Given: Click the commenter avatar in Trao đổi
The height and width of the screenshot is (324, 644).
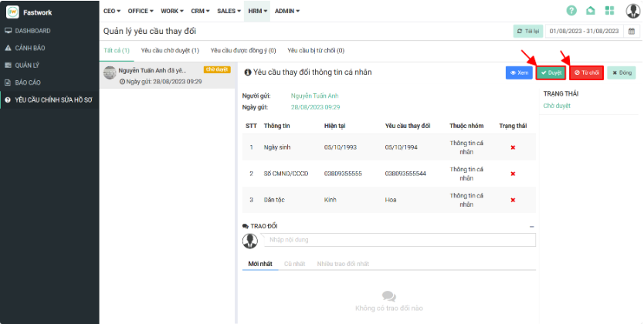Looking at the screenshot, I should click(250, 241).
